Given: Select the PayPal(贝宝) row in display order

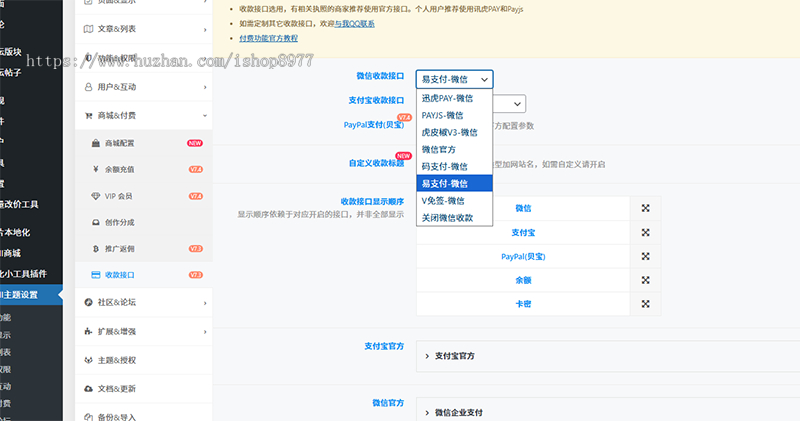Looking at the screenshot, I should (523, 256).
